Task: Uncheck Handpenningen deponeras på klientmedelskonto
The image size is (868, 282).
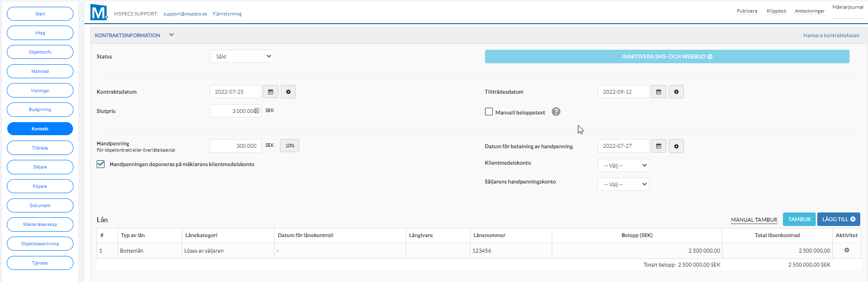Action: pos(101,164)
